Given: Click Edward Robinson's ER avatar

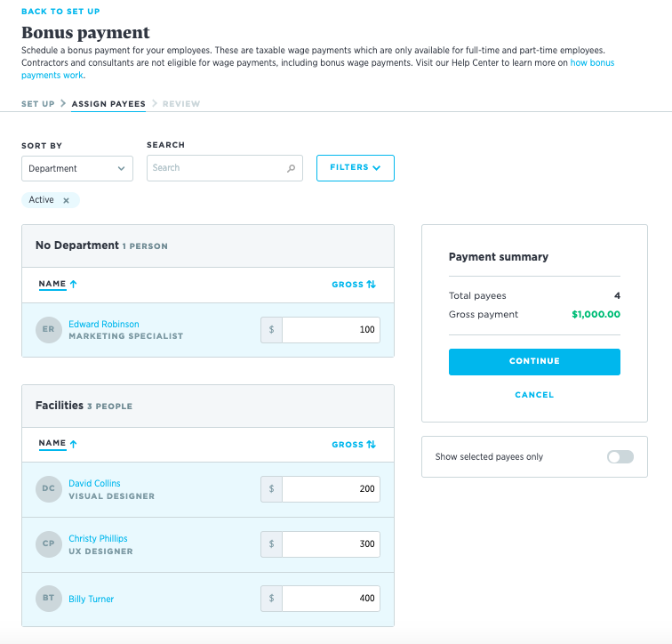Looking at the screenshot, I should (49, 330).
